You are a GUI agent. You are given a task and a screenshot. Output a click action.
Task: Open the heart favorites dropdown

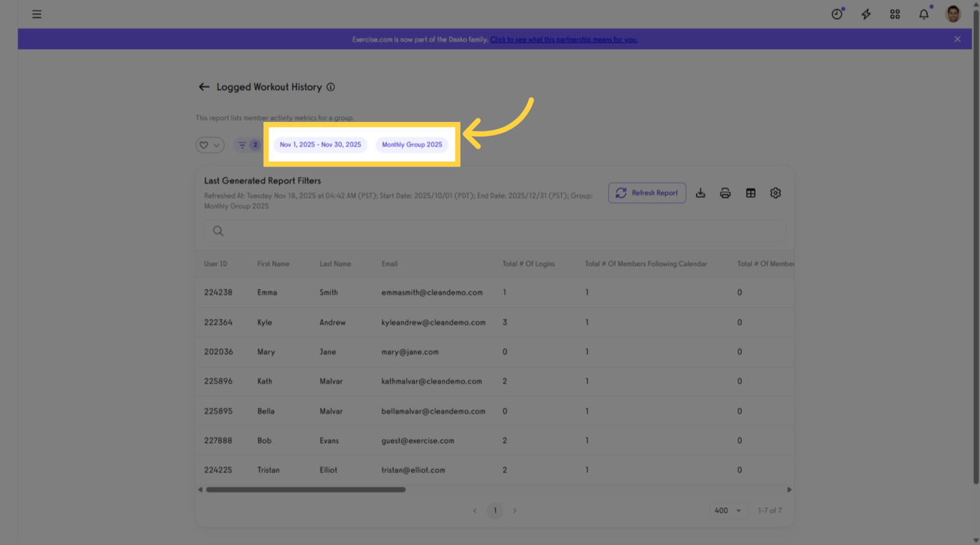[x=210, y=145]
